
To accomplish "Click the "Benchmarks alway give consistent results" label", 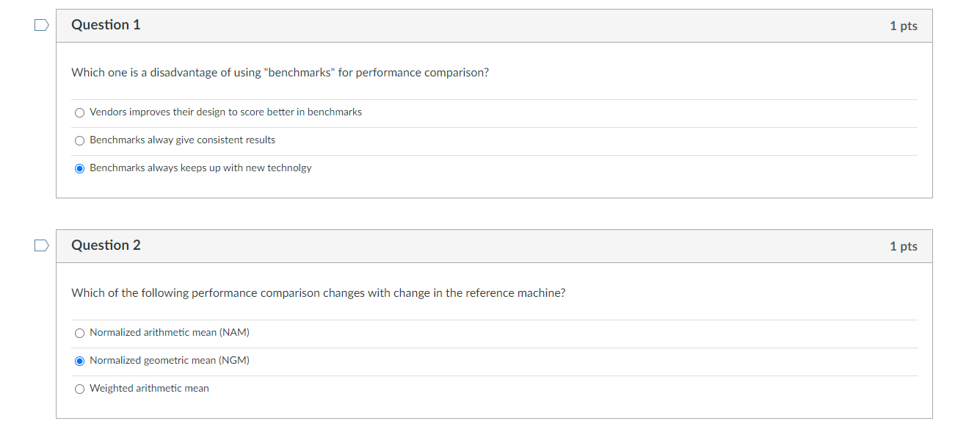I will [x=182, y=140].
